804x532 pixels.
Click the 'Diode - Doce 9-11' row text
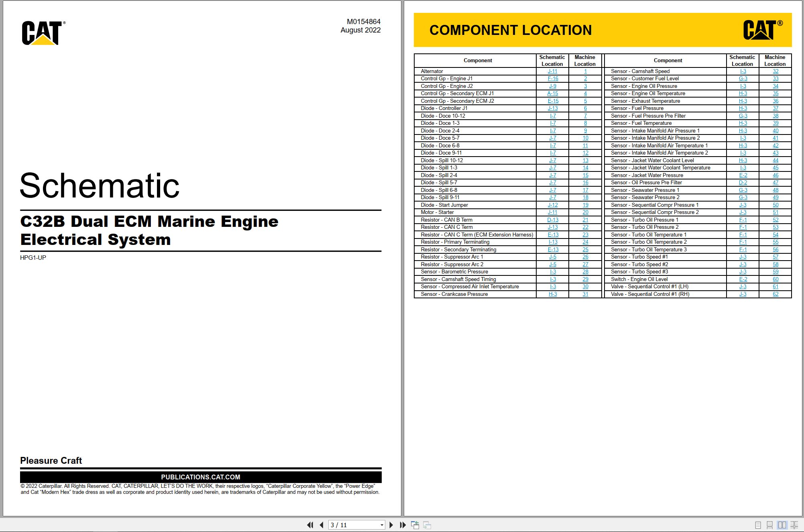pos(441,153)
